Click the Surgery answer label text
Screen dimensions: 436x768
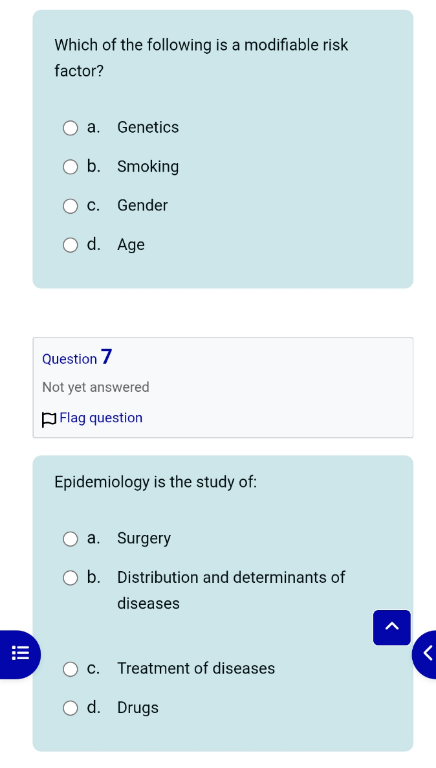click(144, 538)
